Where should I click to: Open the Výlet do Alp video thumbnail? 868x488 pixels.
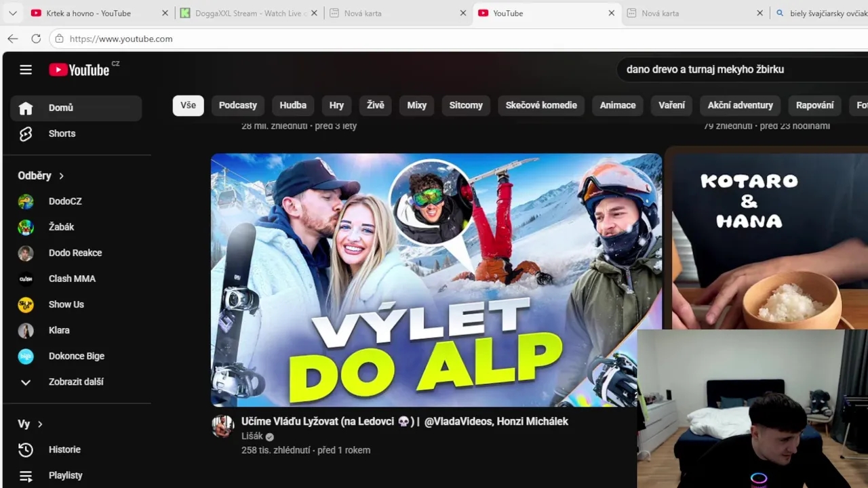[436, 280]
